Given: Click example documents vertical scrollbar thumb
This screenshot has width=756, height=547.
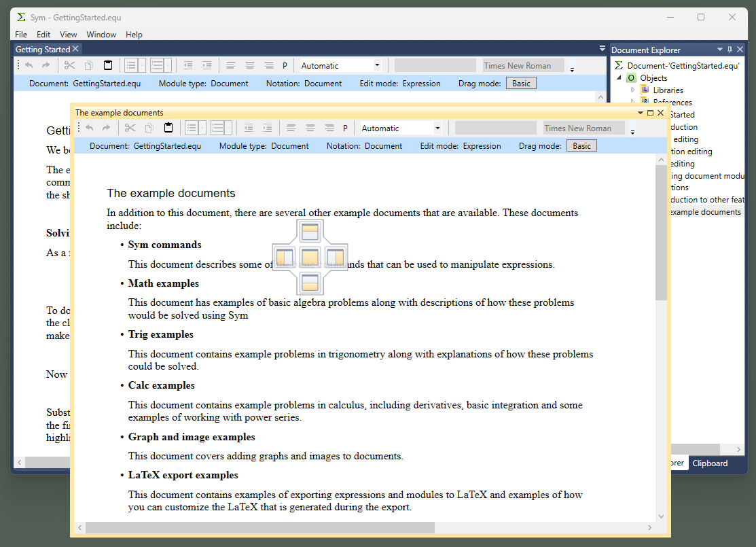Looking at the screenshot, I should coord(661,233).
